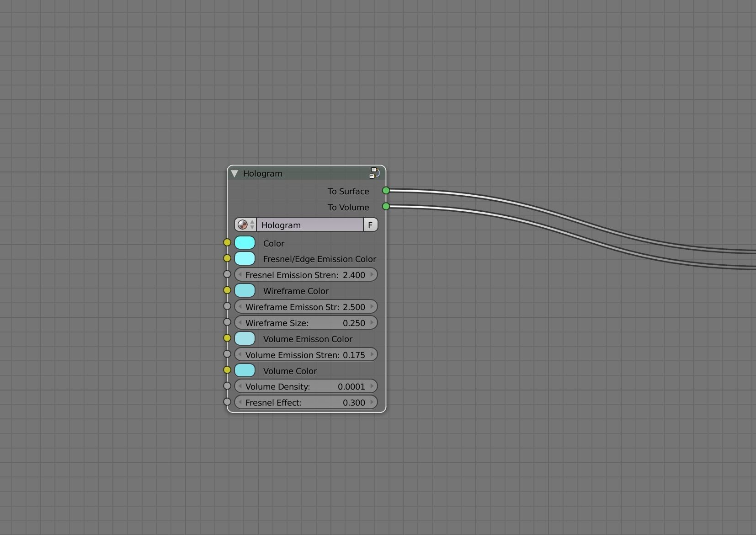Image resolution: width=756 pixels, height=535 pixels.
Task: Click Volume Density input socket
Action: pos(227,386)
